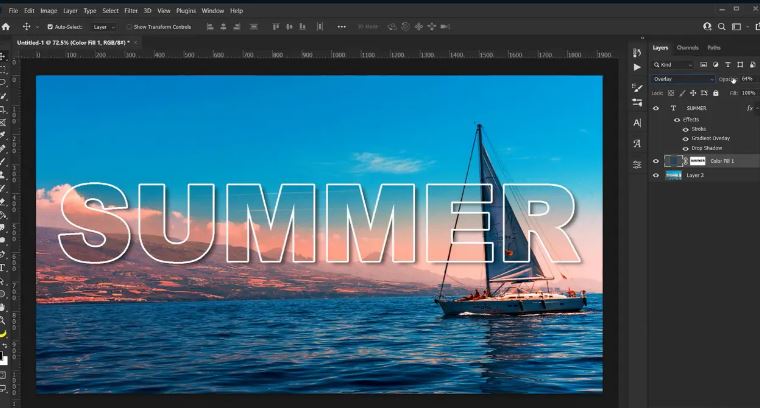Open the Overlay blend mode dropdown
The image size is (760, 408).
[x=683, y=79]
